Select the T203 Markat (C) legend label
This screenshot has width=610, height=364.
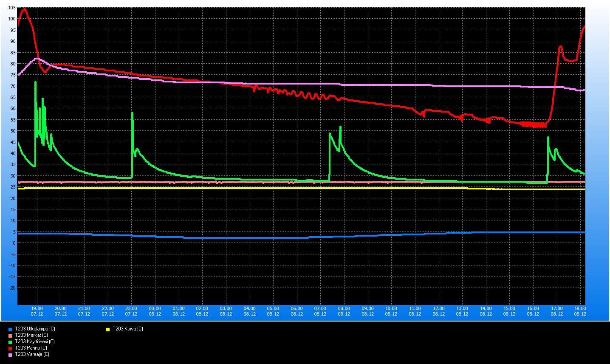(31, 335)
